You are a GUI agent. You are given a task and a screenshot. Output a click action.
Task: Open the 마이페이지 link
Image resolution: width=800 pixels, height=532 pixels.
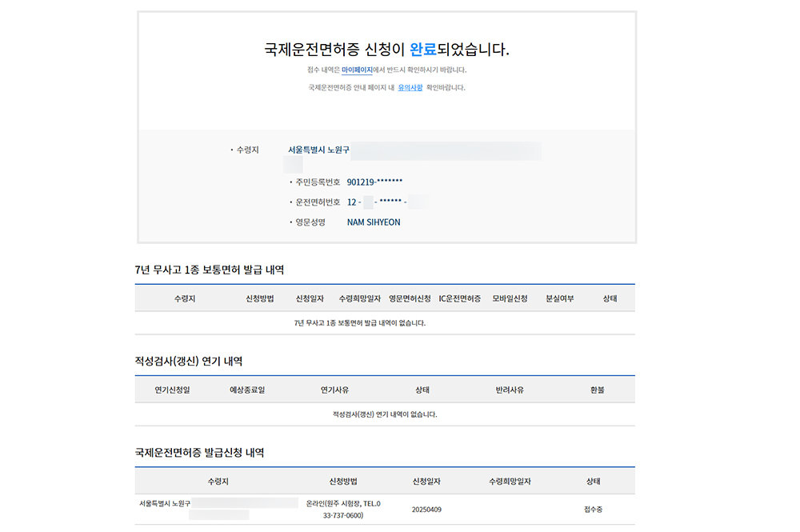pos(356,70)
